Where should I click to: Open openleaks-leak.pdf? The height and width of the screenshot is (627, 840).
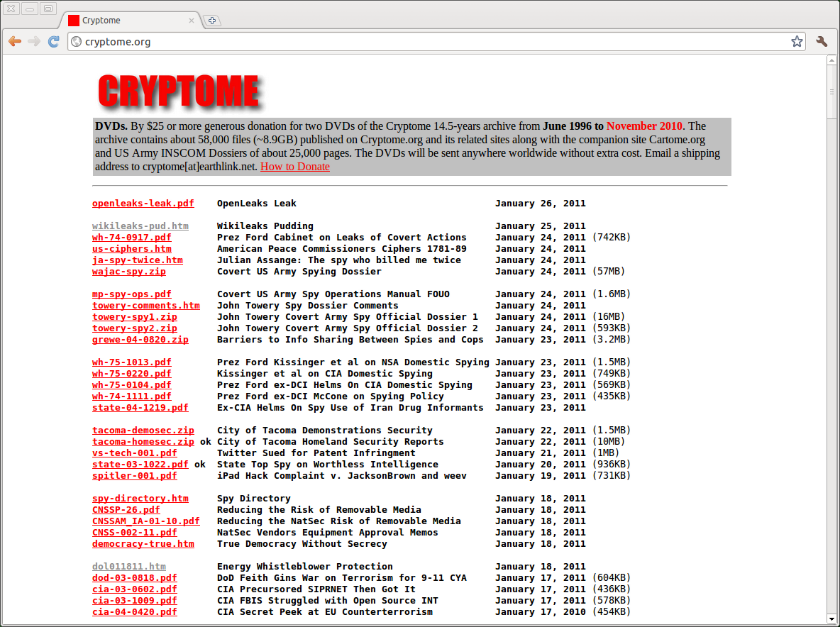coord(143,204)
